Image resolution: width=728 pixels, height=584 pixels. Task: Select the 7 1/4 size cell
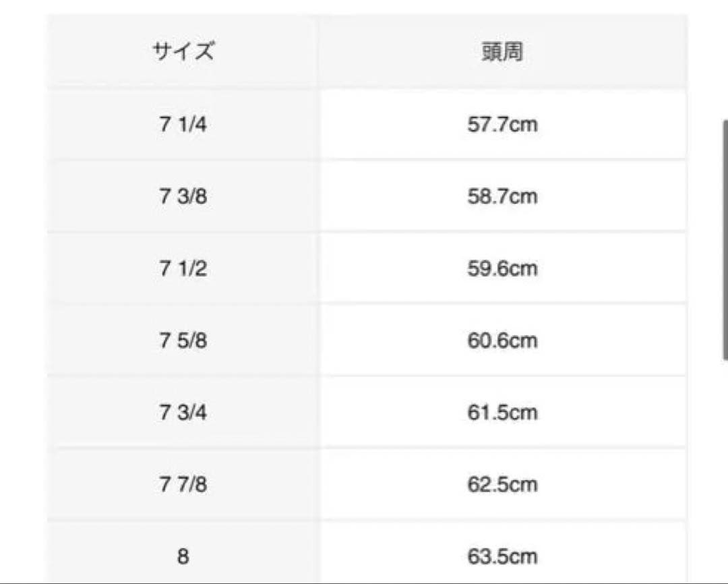(183, 125)
